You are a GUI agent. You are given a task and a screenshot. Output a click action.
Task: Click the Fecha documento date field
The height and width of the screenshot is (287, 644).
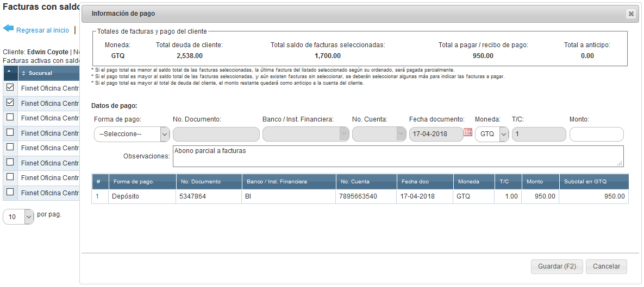(x=435, y=135)
